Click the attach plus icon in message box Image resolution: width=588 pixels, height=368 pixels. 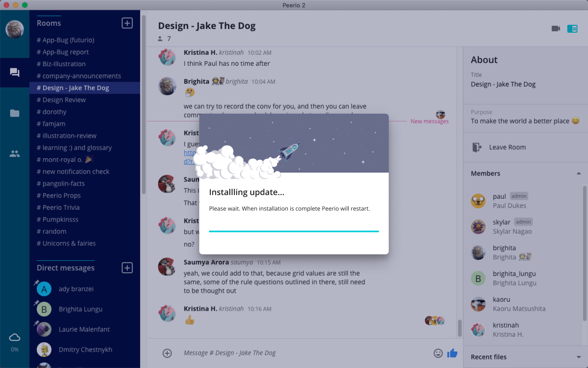167,353
